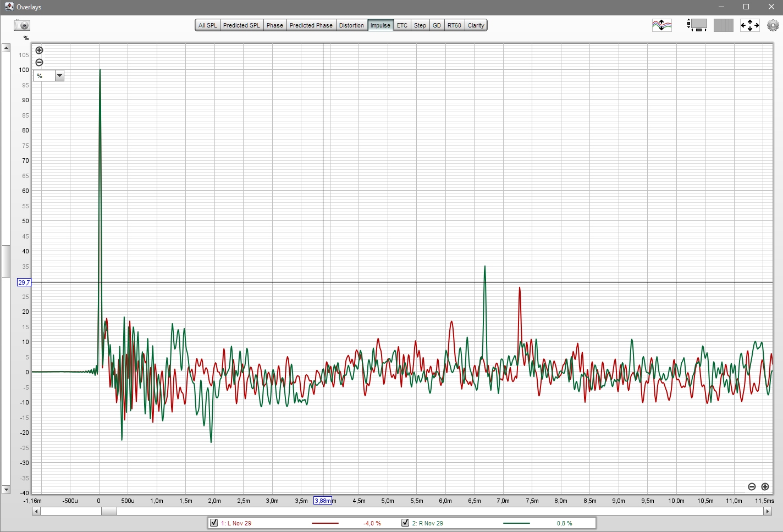
Task: Click the graph limits icon
Action: pyautogui.click(x=697, y=25)
